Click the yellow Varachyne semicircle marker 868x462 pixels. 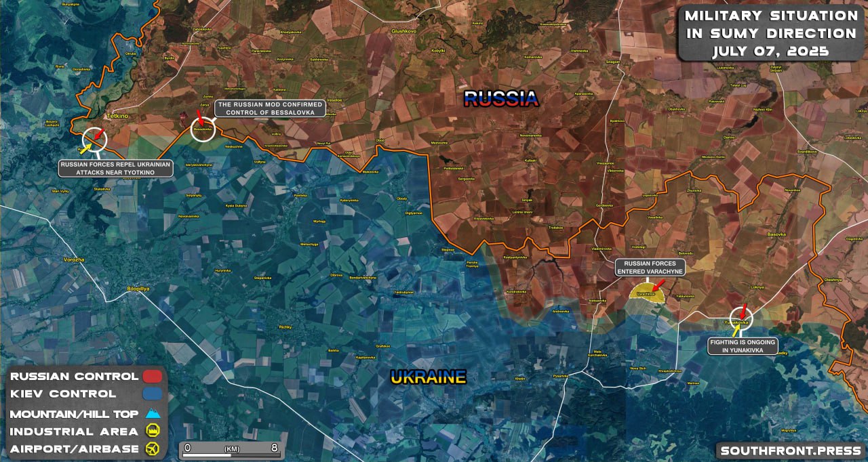tap(647, 292)
